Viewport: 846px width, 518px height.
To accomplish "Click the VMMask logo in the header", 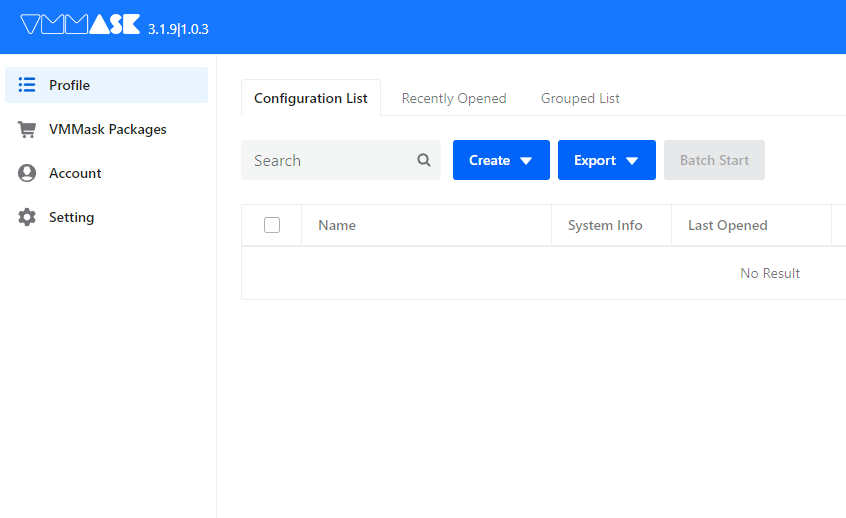I will pos(80,25).
